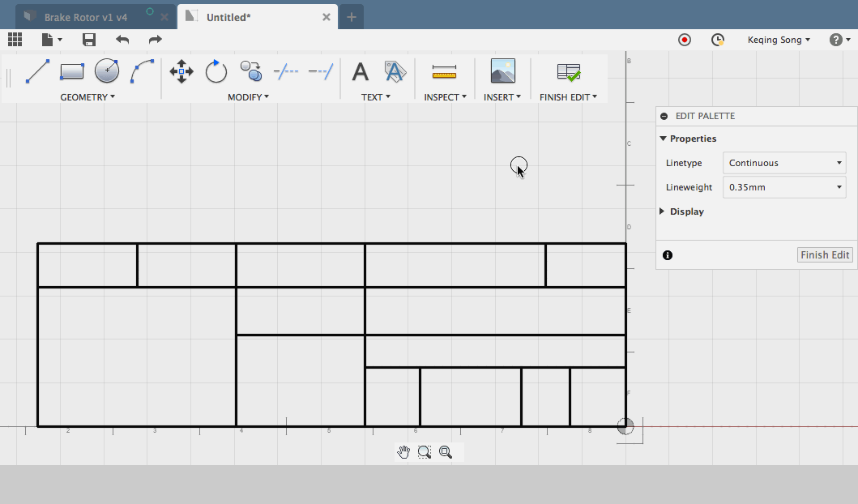
Task: Click the Finish Edit button
Action: click(825, 255)
